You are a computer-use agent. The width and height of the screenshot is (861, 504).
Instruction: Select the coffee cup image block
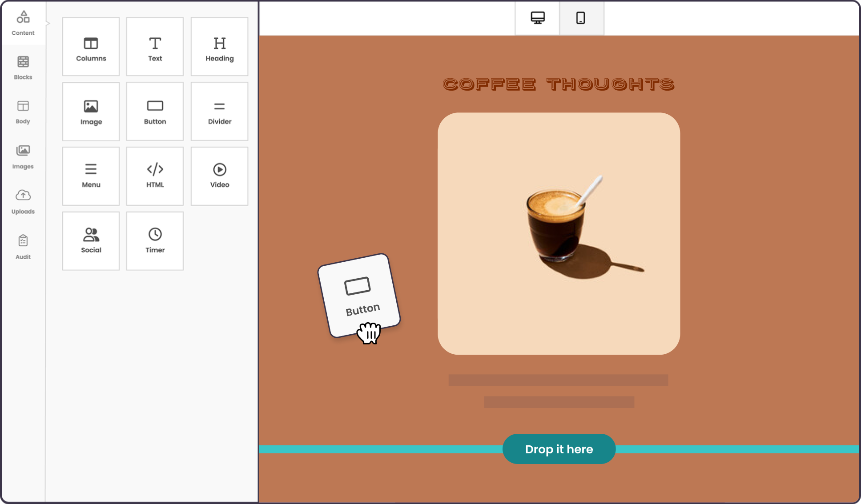click(559, 233)
